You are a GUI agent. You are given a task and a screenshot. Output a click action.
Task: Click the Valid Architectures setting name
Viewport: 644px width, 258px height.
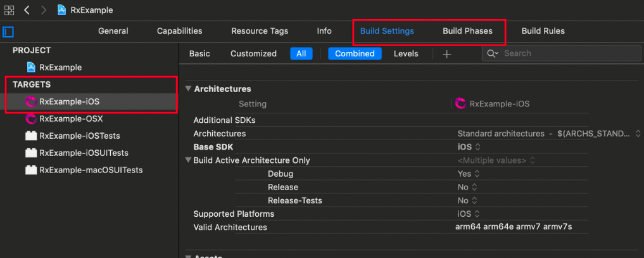tap(230, 227)
